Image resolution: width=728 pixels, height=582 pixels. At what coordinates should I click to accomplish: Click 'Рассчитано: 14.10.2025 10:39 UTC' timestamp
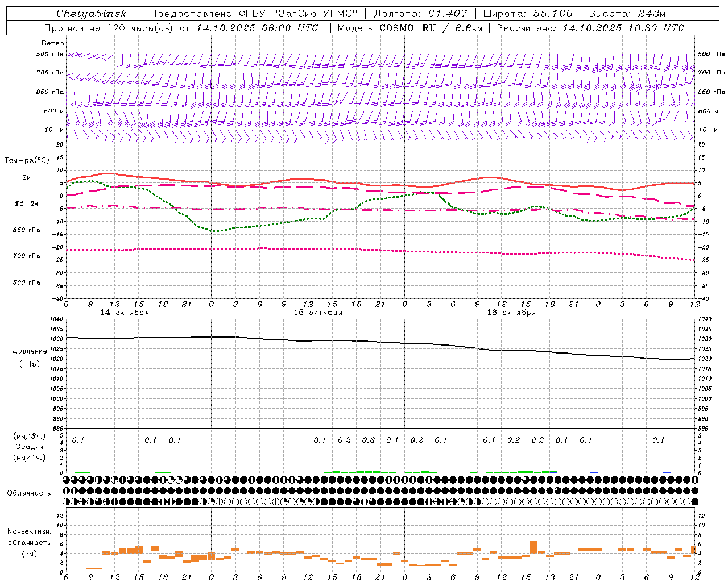pyautogui.click(x=590, y=28)
